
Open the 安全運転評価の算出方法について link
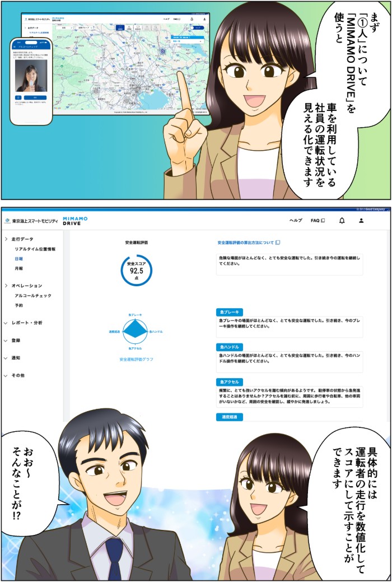[x=245, y=243]
